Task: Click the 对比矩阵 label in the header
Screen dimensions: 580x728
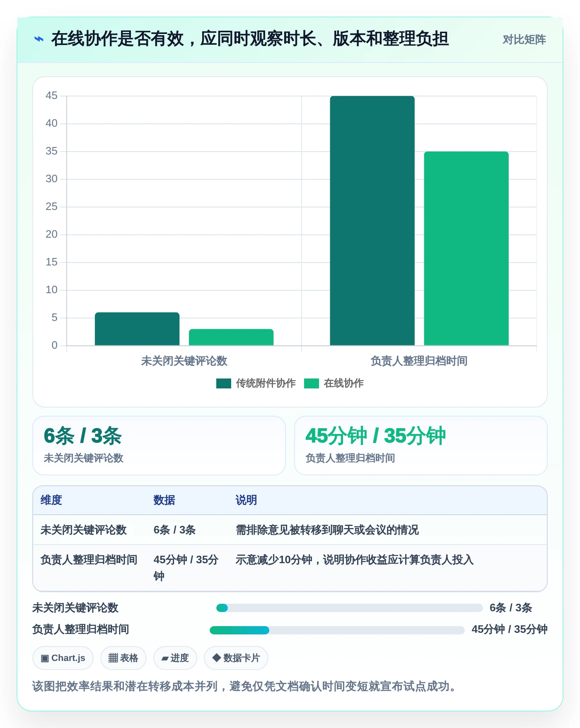Action: pyautogui.click(x=524, y=39)
